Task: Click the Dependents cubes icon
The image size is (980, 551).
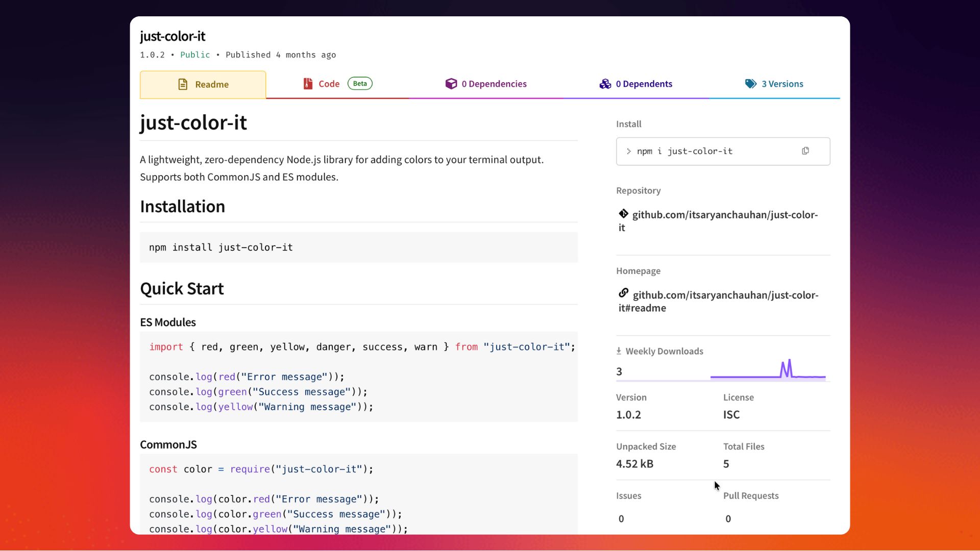Action: point(605,84)
